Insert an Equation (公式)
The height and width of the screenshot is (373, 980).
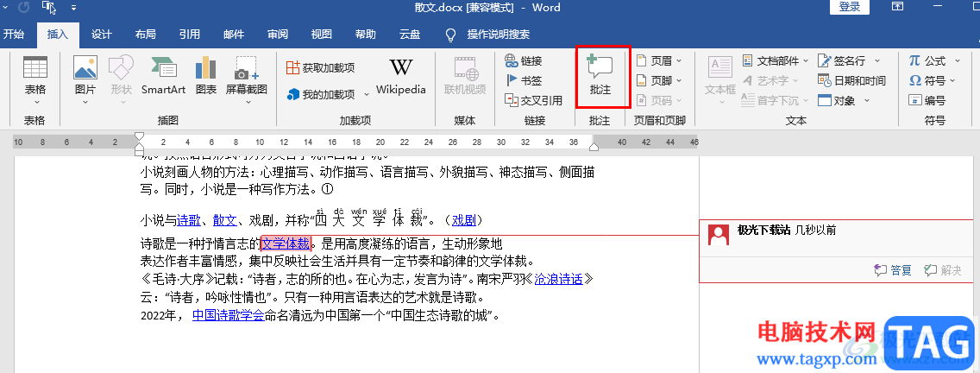(927, 60)
